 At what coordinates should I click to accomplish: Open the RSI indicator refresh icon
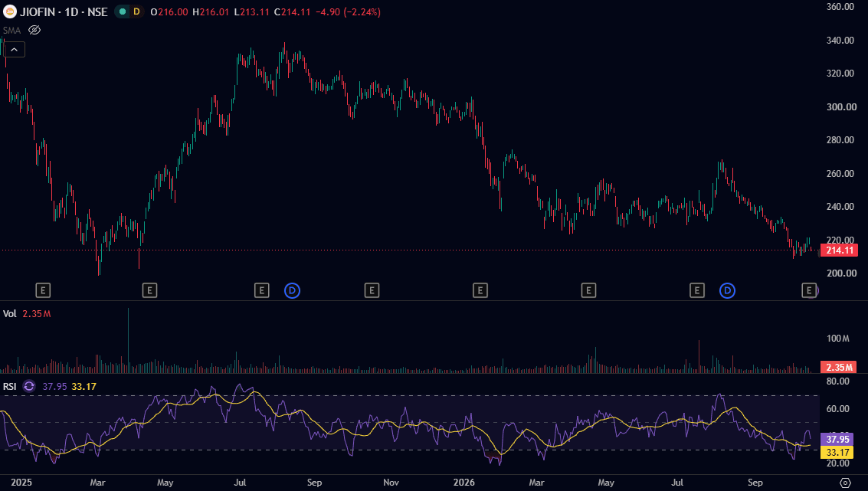tap(29, 386)
